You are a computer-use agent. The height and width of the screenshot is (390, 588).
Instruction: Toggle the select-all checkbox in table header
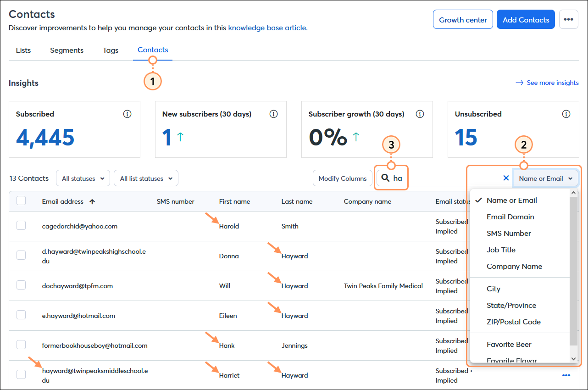point(21,201)
